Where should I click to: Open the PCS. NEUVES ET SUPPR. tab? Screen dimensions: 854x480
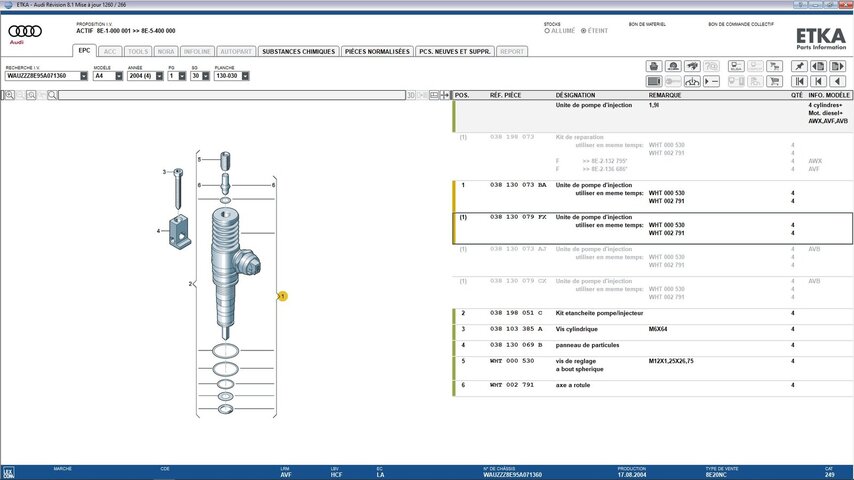pyautogui.click(x=455, y=52)
